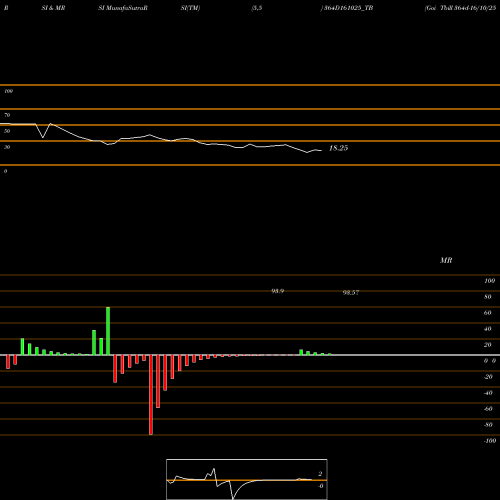Click MR axis label -100
This screenshot has height=500, width=500.
pos(490,441)
